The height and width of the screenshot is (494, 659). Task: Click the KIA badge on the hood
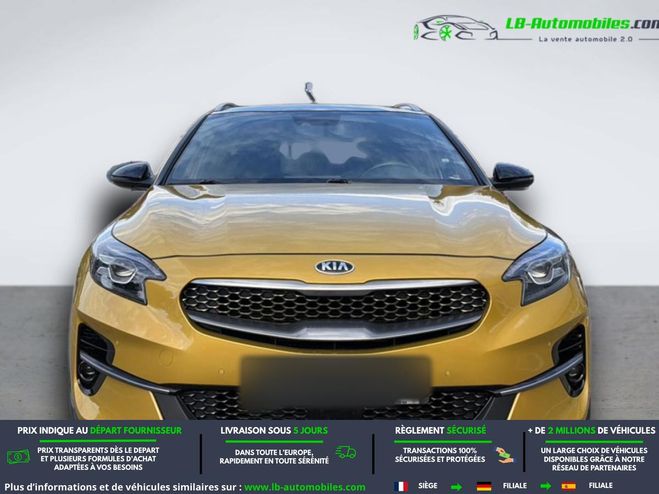[x=335, y=267]
